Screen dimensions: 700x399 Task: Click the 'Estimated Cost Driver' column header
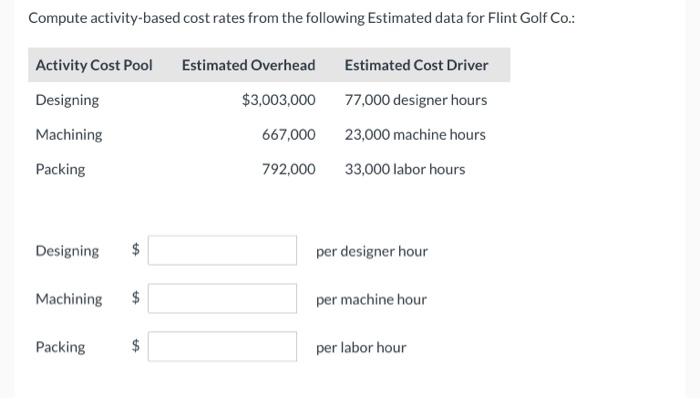coord(417,65)
